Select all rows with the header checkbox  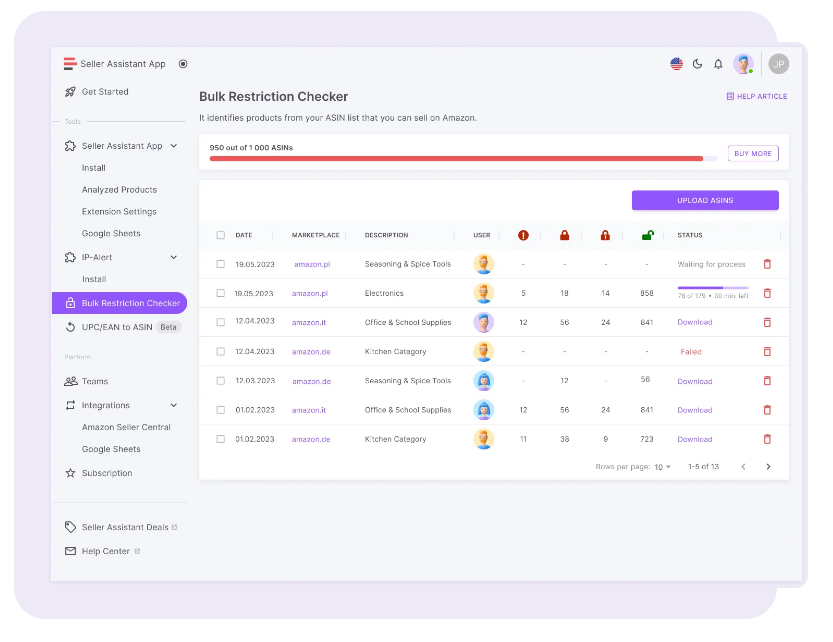[221, 235]
